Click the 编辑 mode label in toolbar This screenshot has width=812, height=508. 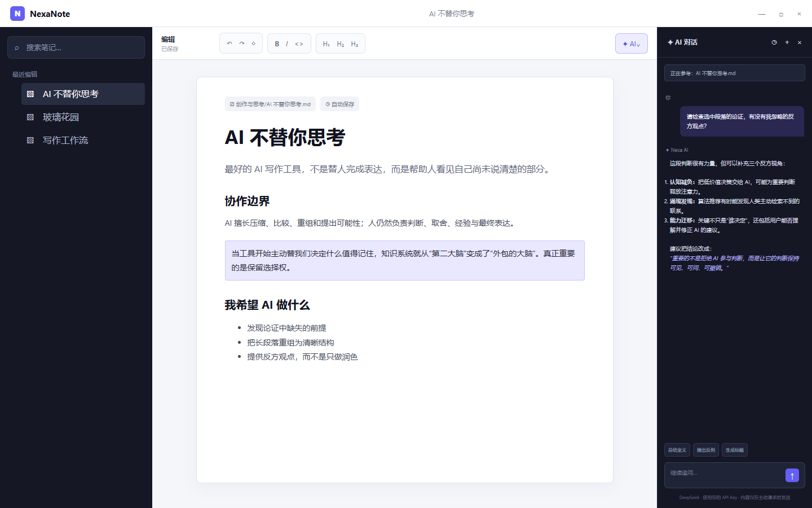(x=168, y=39)
